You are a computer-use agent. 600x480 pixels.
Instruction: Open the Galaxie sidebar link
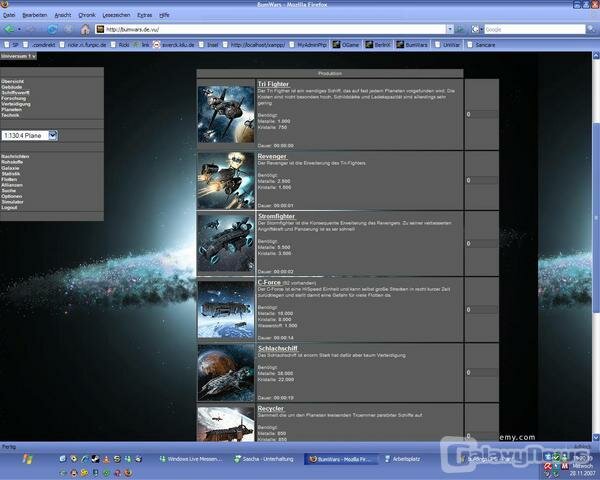pyautogui.click(x=10, y=168)
